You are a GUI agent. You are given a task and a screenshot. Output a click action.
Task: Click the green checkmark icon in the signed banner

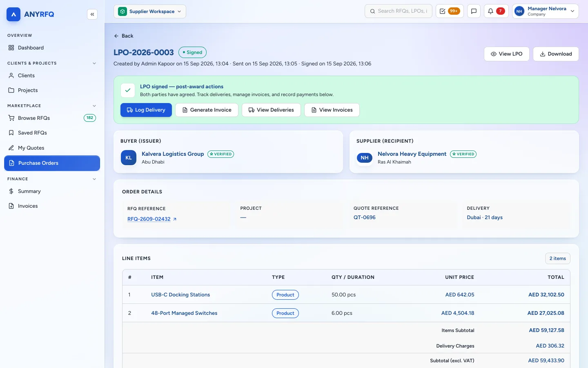pyautogui.click(x=128, y=90)
